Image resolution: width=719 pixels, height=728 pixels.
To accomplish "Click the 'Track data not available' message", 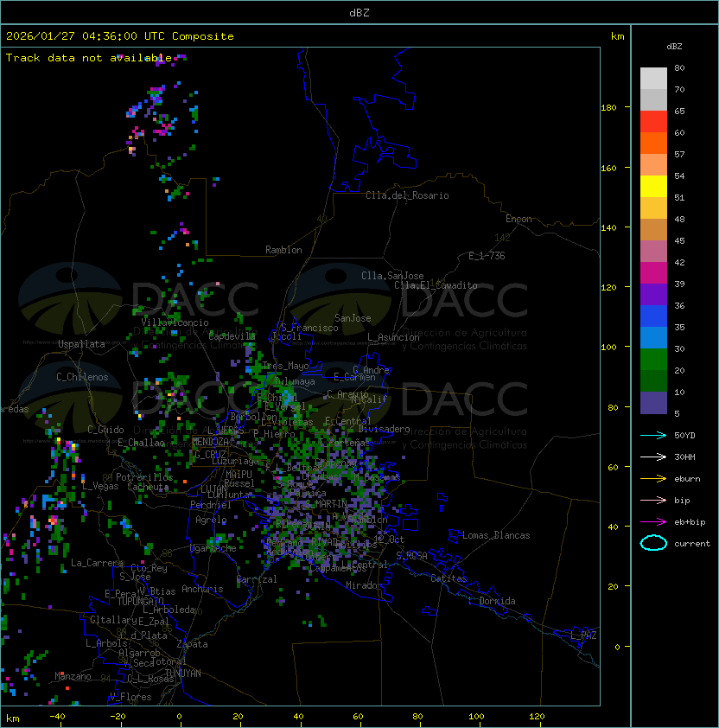I will [x=88, y=58].
